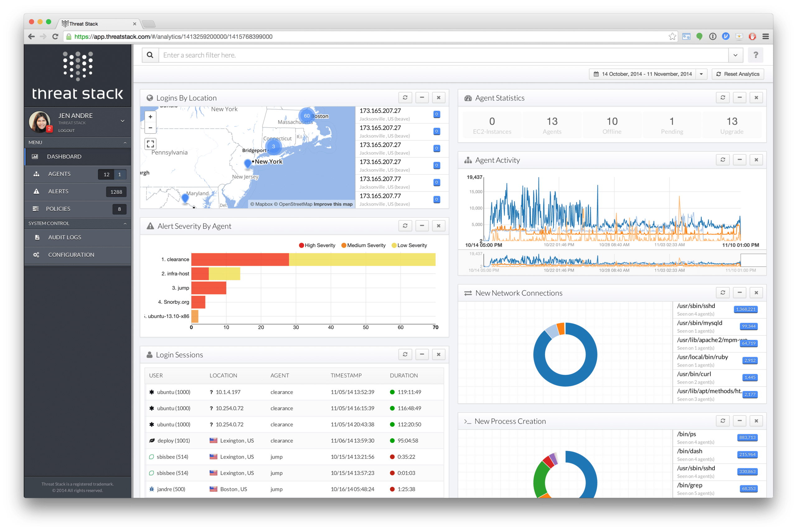
Task: Open Audit Logs
Action: tap(78, 237)
